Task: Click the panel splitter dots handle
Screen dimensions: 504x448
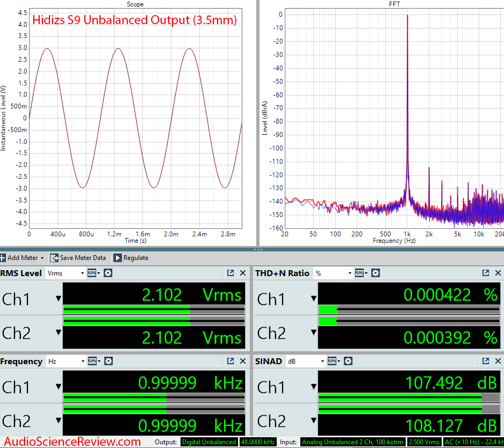Action: [258, 249]
